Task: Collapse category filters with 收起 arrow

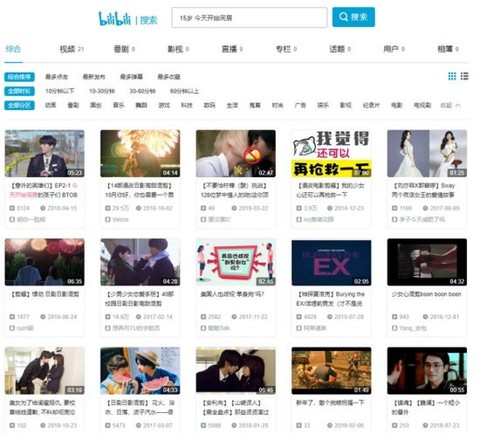Action: (x=450, y=105)
